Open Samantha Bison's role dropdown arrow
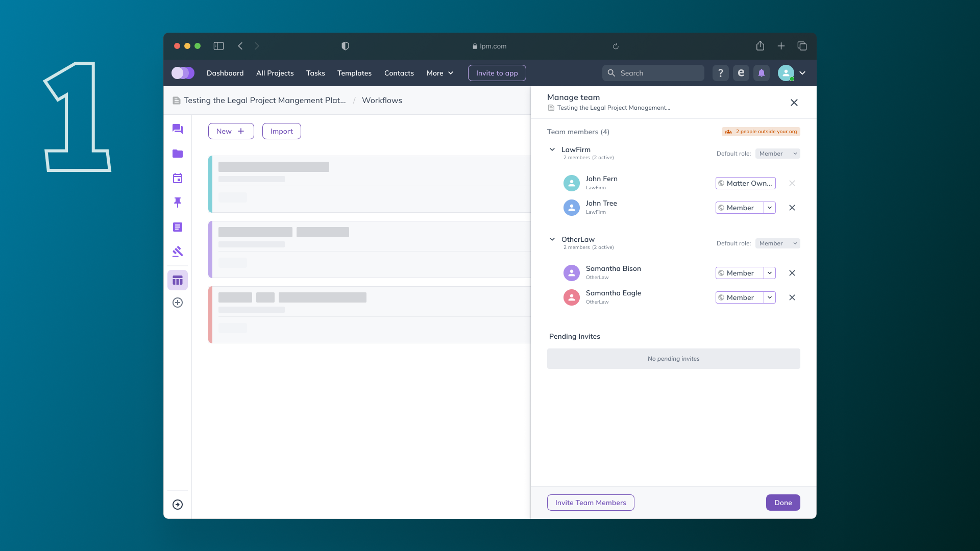The width and height of the screenshot is (980, 551). pyautogui.click(x=770, y=273)
